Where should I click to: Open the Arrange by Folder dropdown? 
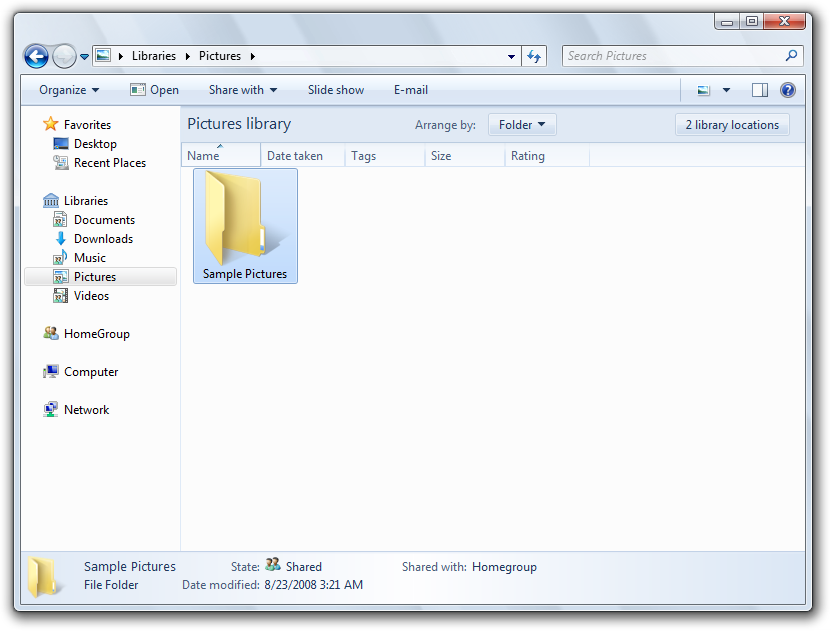click(522, 125)
